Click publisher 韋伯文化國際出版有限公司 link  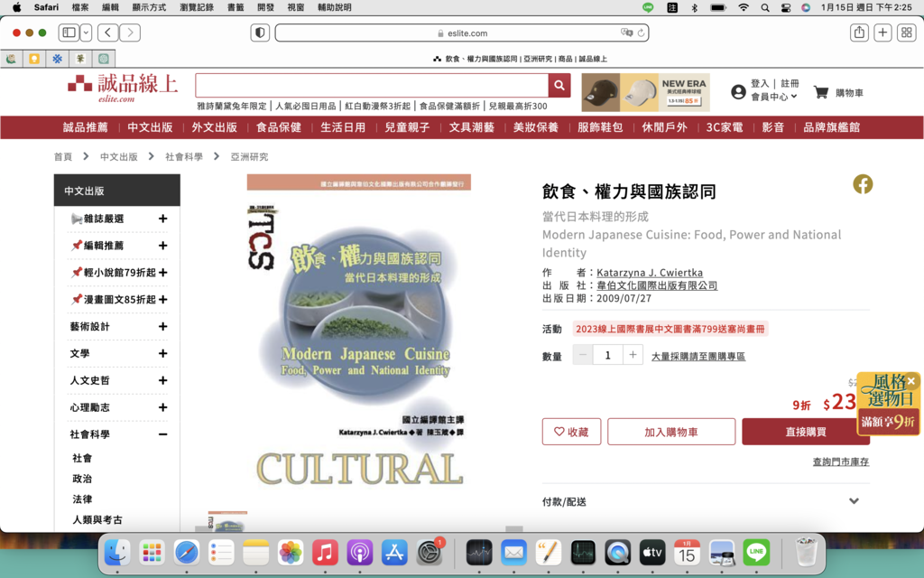[x=657, y=285]
